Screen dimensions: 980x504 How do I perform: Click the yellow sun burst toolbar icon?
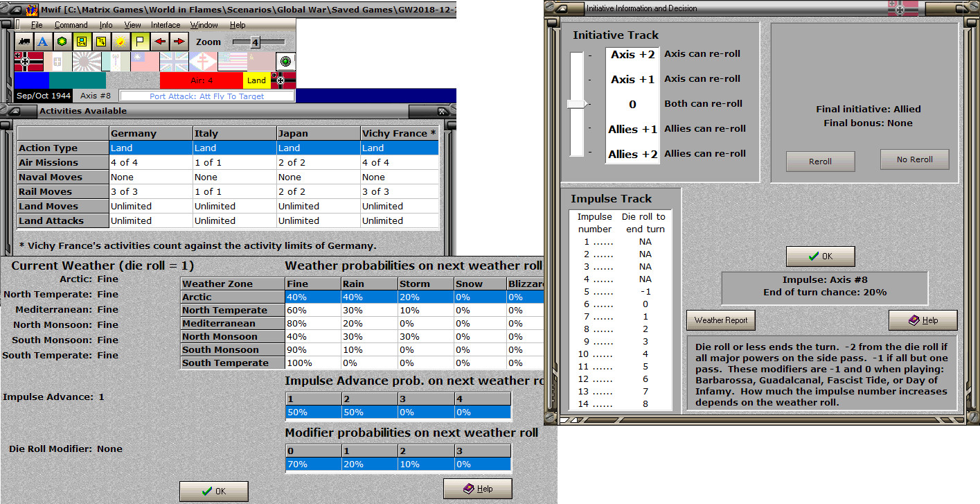point(120,42)
